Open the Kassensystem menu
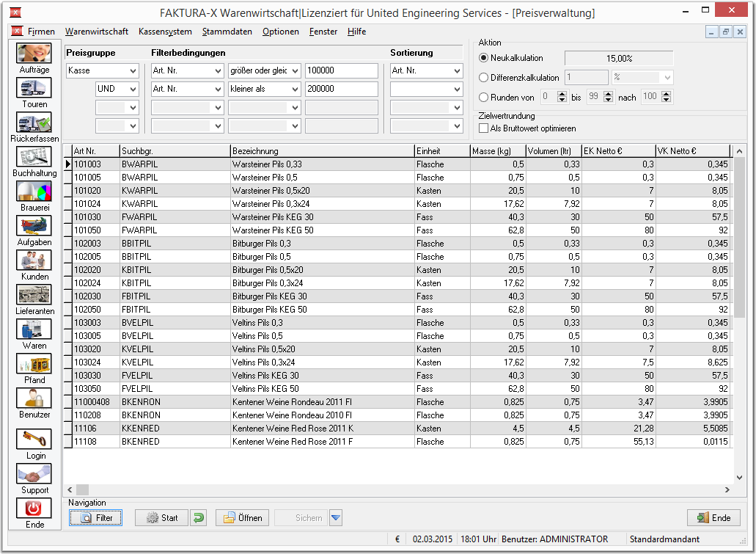This screenshot has height=554, width=756. tap(165, 32)
